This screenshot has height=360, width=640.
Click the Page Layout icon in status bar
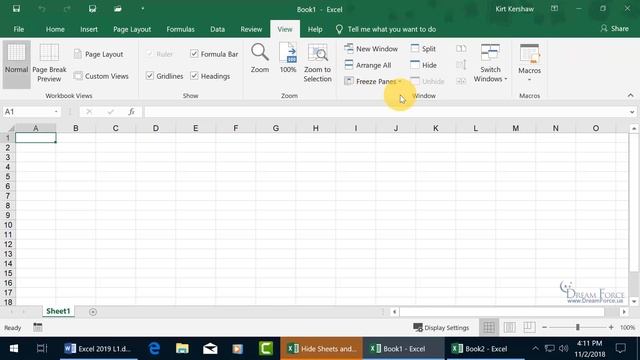(x=509, y=327)
